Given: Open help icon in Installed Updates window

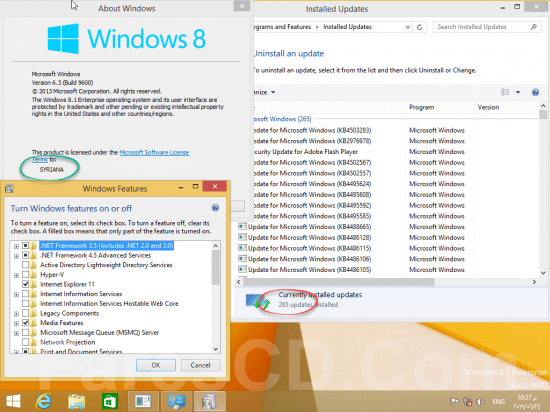Looking at the screenshot, I should [x=535, y=92].
